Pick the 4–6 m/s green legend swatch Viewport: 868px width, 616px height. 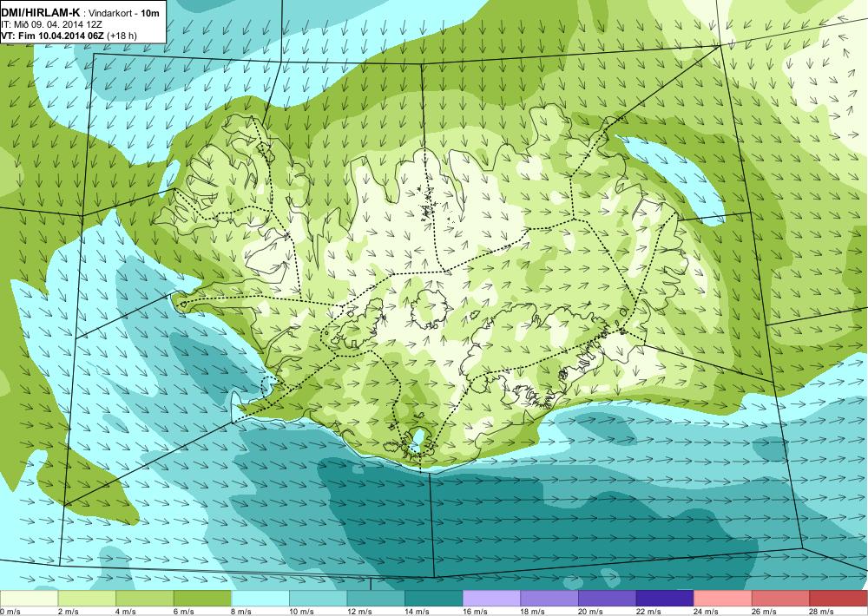(144, 599)
